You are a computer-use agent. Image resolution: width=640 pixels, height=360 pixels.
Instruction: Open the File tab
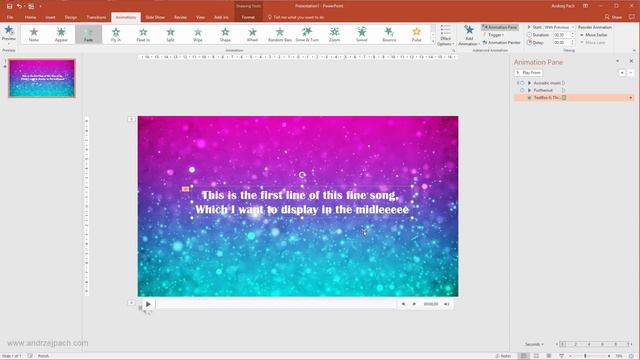[x=10, y=17]
